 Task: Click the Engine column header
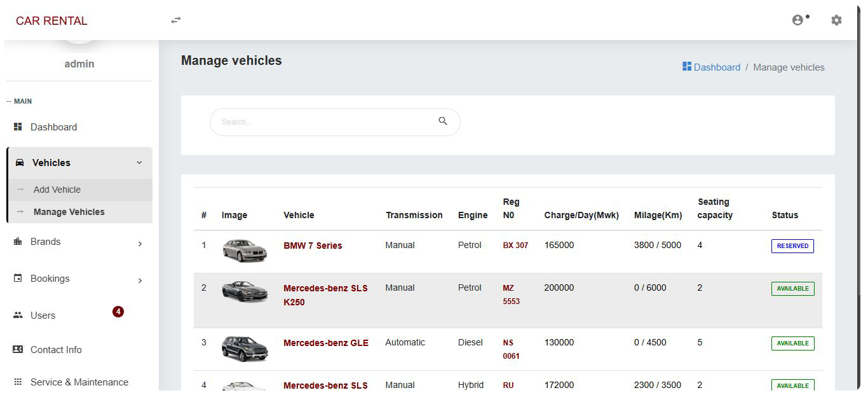[x=473, y=215]
